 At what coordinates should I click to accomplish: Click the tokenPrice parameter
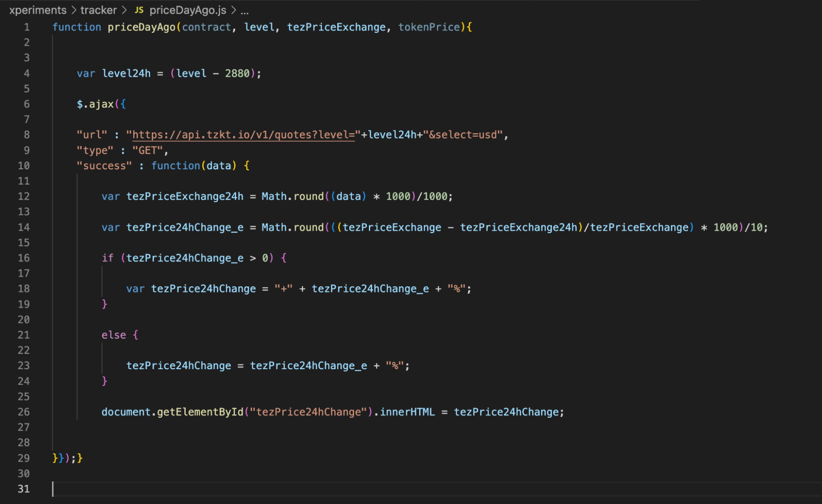click(x=429, y=27)
